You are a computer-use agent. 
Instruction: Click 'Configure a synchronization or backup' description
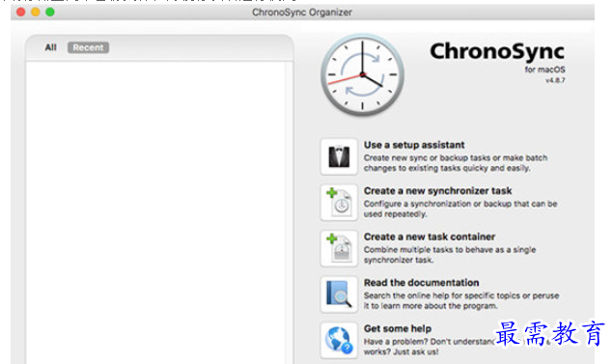pyautogui.click(x=460, y=209)
